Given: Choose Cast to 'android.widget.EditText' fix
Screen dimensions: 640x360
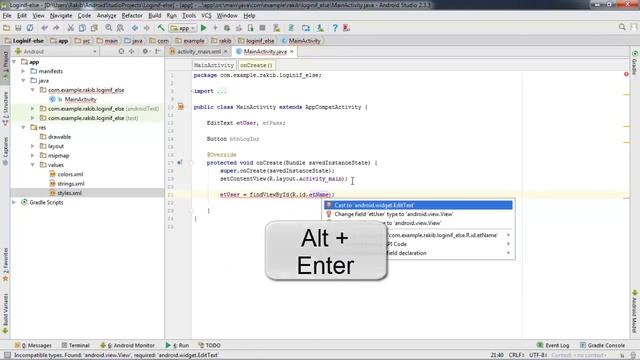Looking at the screenshot, I should pos(418,205).
